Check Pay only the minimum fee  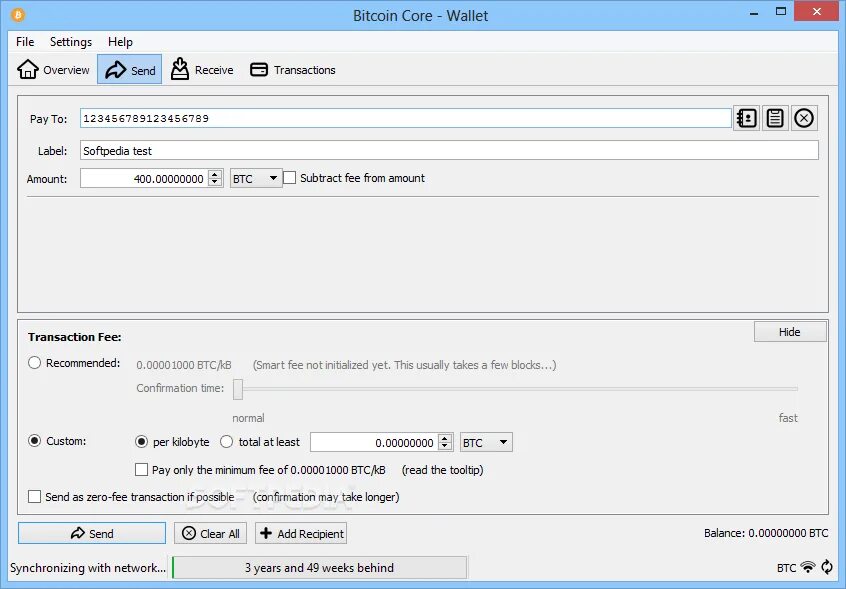(141, 469)
